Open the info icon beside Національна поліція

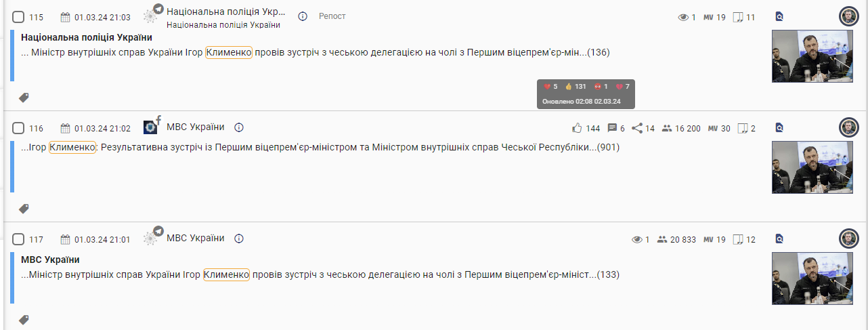pyautogui.click(x=303, y=16)
